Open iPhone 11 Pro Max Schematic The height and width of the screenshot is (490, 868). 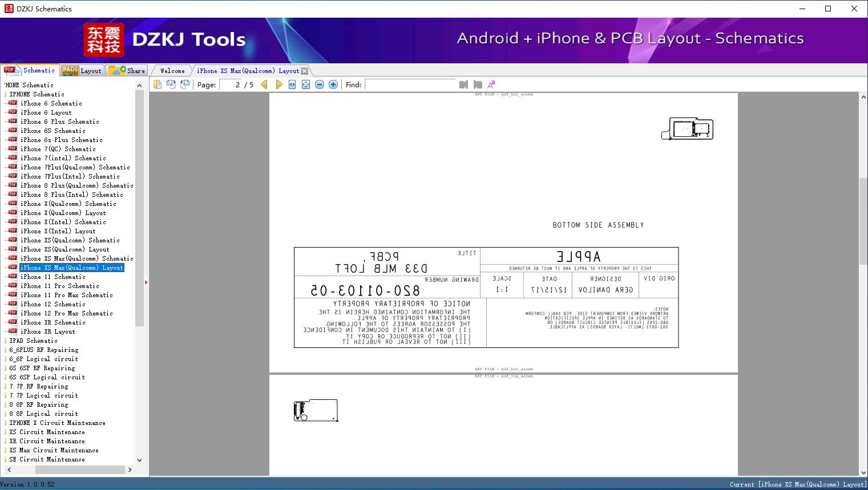pyautogui.click(x=67, y=295)
